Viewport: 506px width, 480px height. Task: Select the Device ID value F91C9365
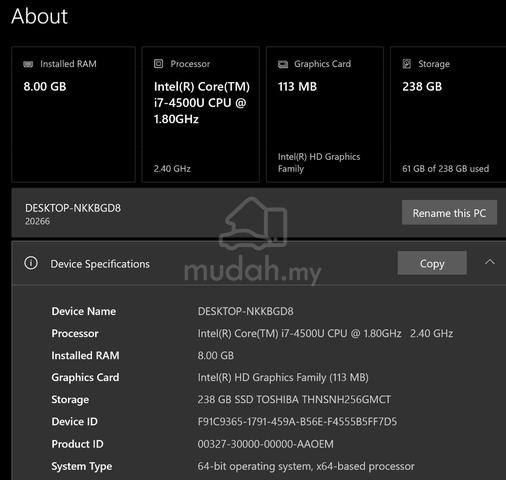click(x=297, y=422)
